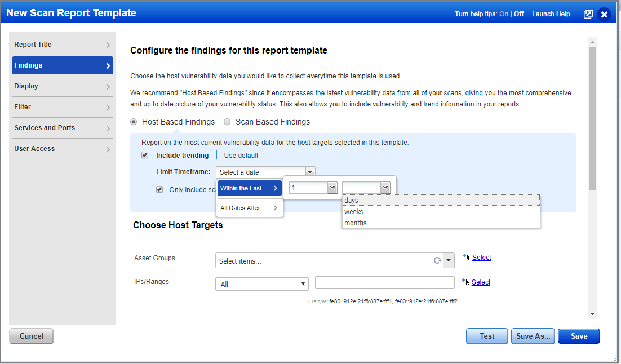
Task: Select Scan Based Findings radio button
Action: 227,122
